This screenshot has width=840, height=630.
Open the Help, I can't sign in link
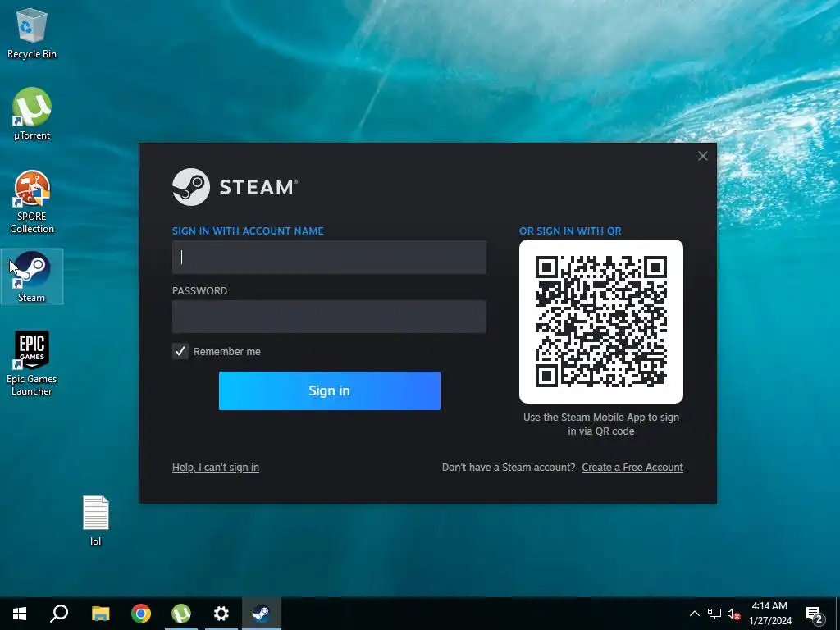click(x=216, y=467)
